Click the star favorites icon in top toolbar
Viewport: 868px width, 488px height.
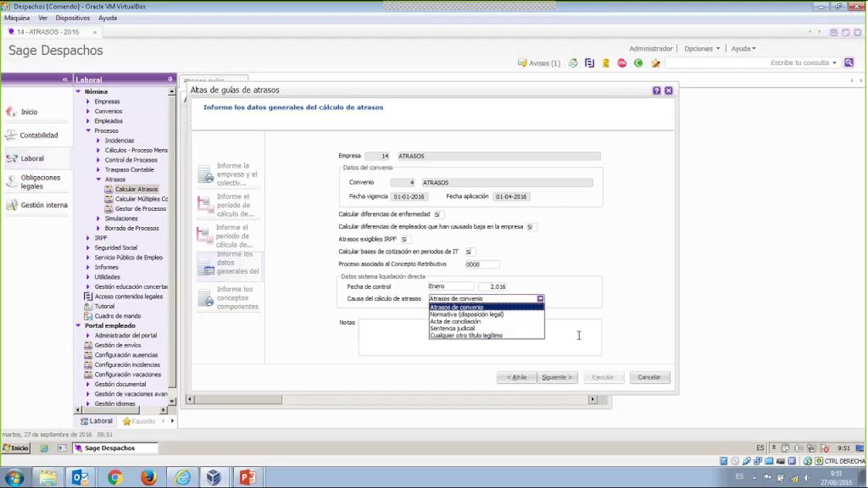pyautogui.click(x=655, y=63)
